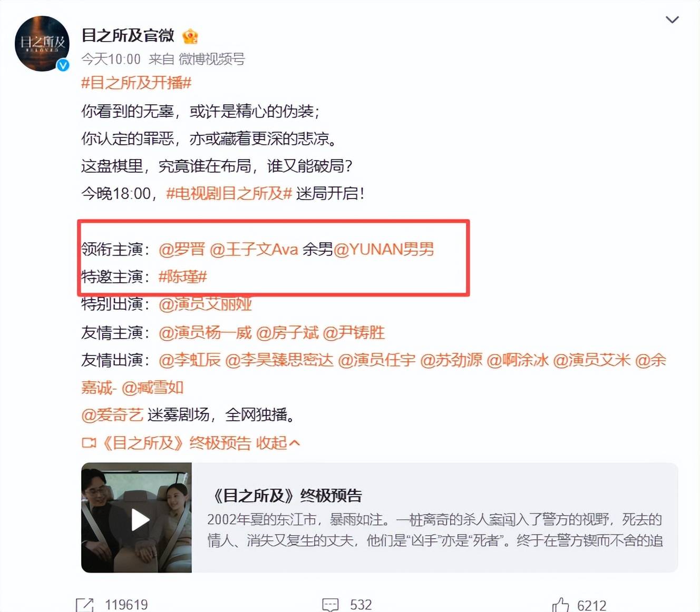
Task: Like the post with thumbs-up icon
Action: (560, 605)
